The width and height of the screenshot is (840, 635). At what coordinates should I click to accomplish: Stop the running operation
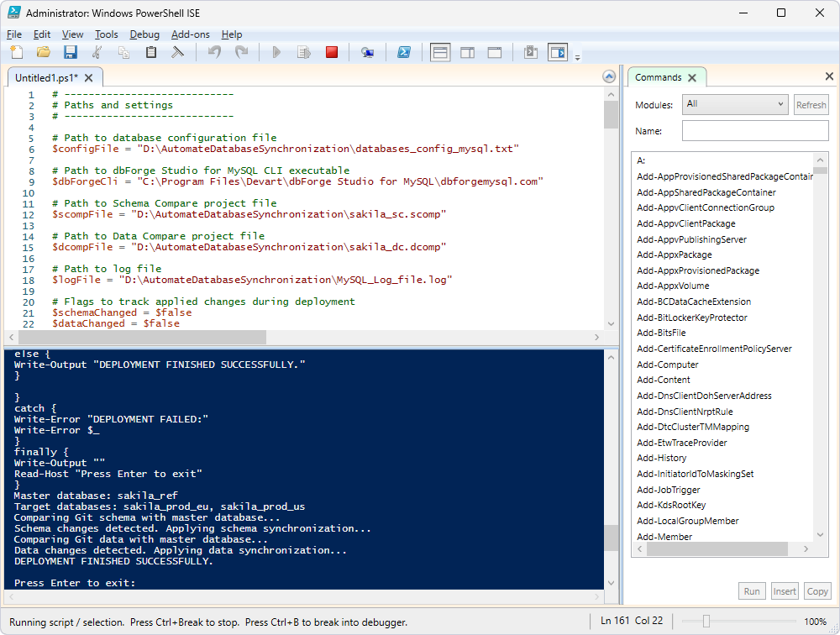(331, 51)
